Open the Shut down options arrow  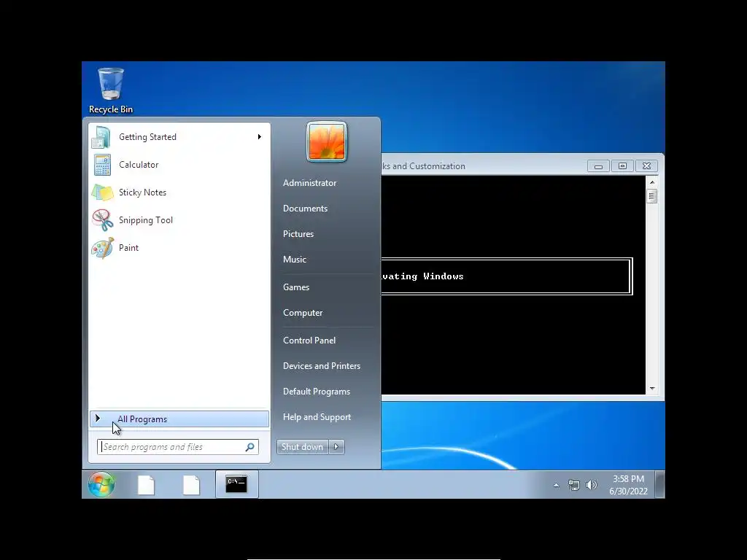click(336, 447)
